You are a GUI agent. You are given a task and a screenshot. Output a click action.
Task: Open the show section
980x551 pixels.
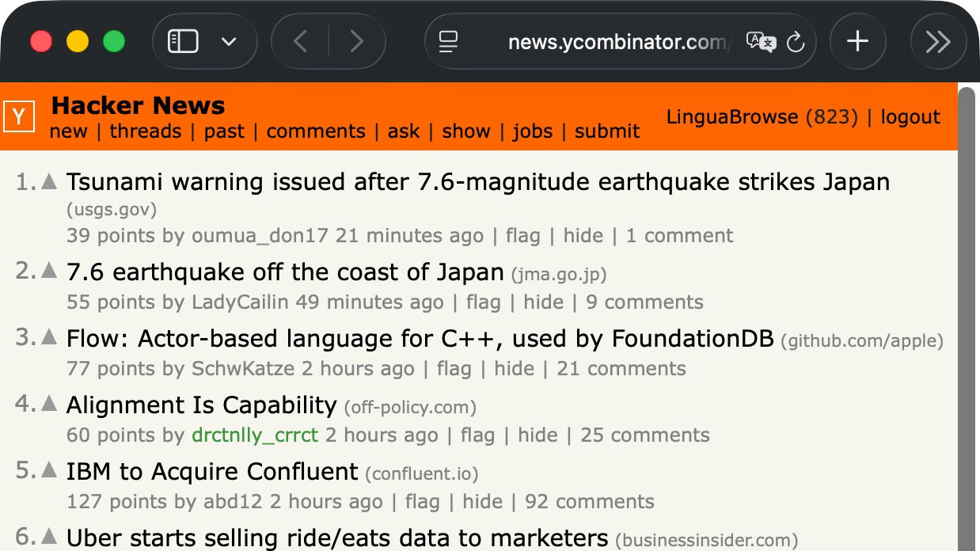(x=466, y=131)
